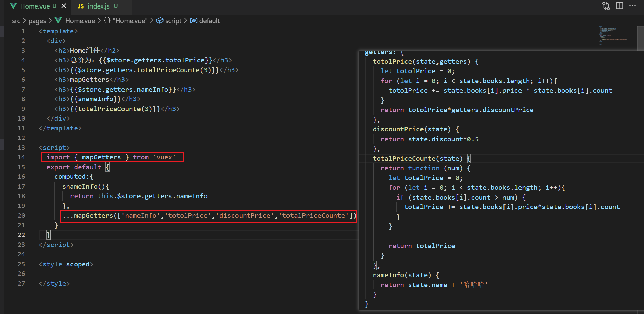The width and height of the screenshot is (644, 314).
Task: Select the src breadcrumb
Action: pos(16,21)
